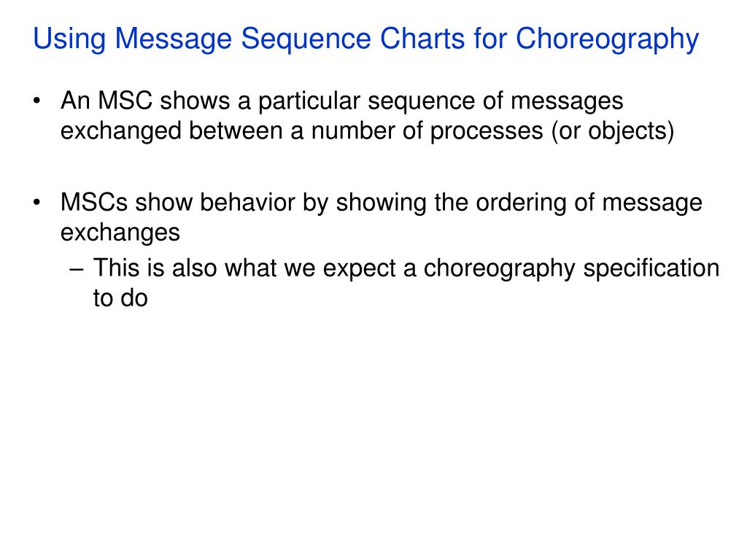This screenshot has height=560, width=747.
Task: Click the word "Sequence" in the title
Action: (x=306, y=40)
